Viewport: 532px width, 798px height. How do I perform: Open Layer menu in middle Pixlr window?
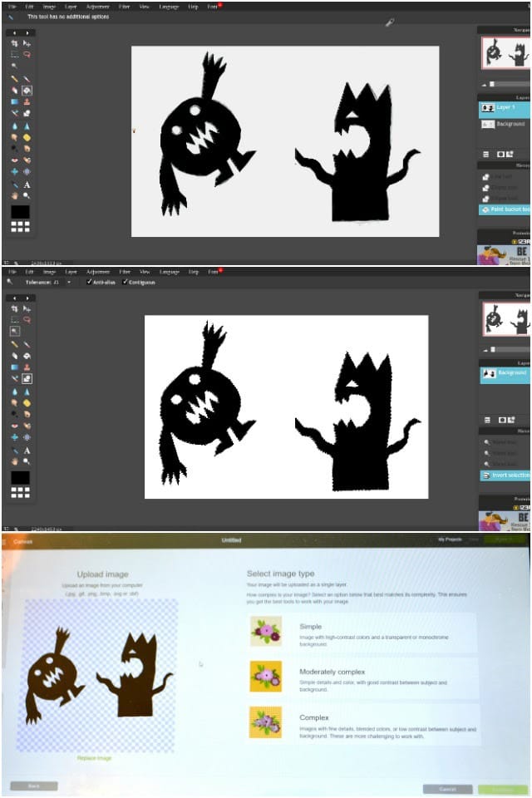point(71,272)
